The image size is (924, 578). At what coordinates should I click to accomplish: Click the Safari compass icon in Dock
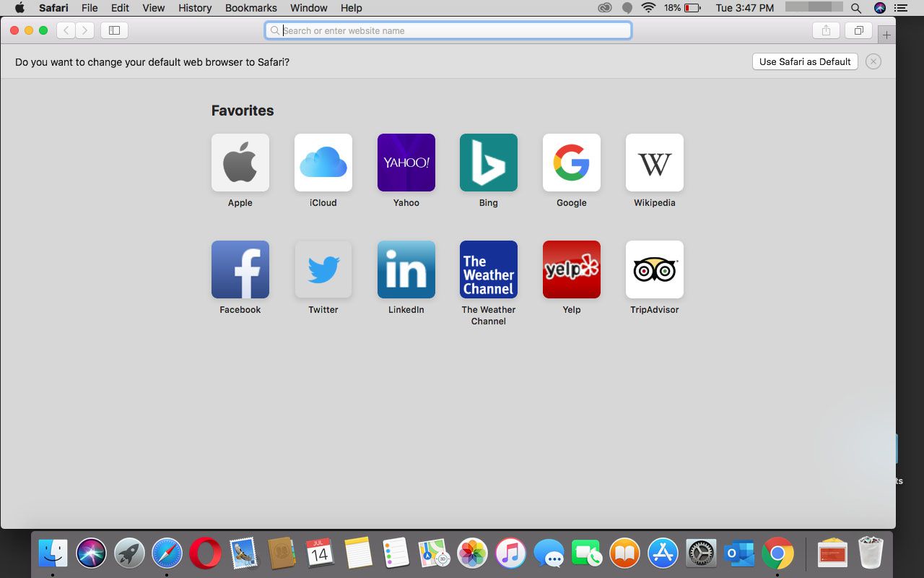(167, 554)
